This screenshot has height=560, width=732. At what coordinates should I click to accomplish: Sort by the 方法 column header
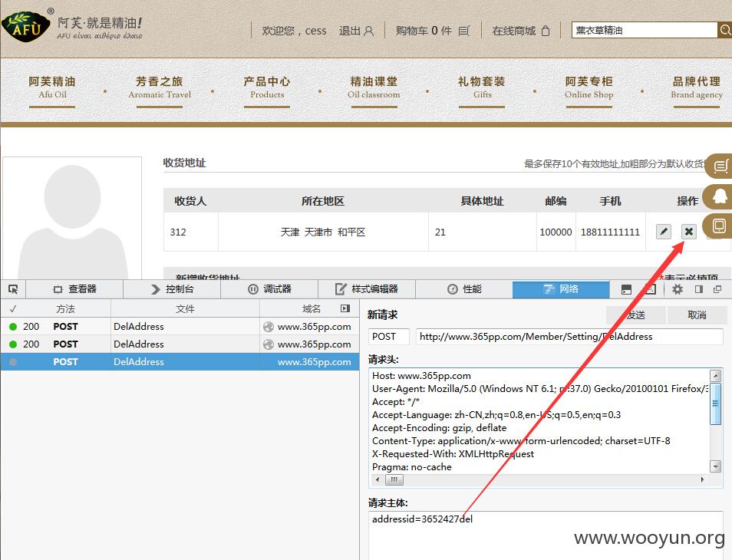click(x=65, y=308)
